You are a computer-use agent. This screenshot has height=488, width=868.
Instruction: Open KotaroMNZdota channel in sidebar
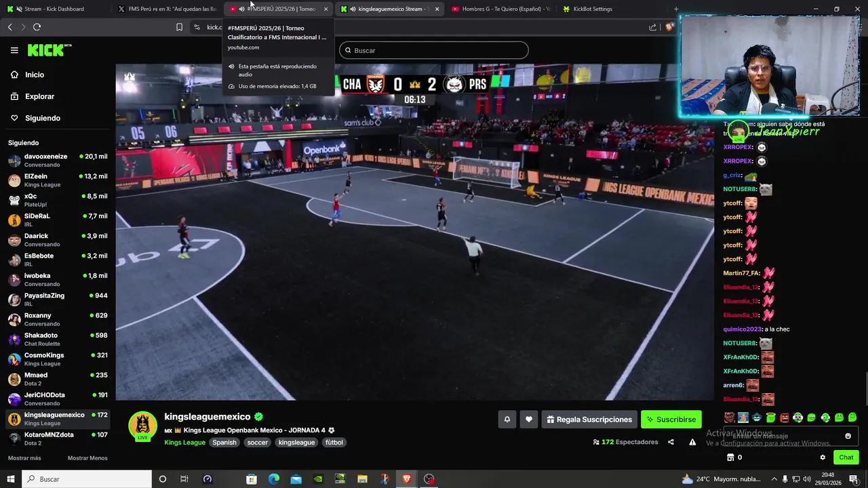58,439
